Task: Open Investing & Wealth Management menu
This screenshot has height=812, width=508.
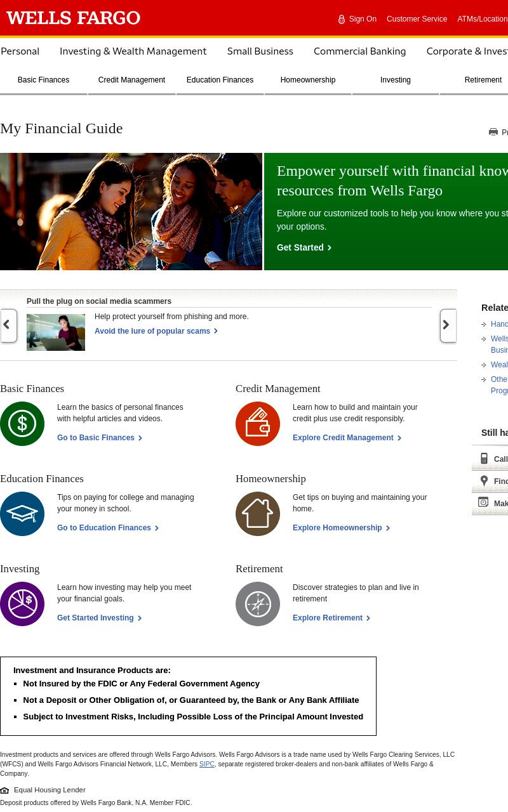Action: [x=133, y=51]
